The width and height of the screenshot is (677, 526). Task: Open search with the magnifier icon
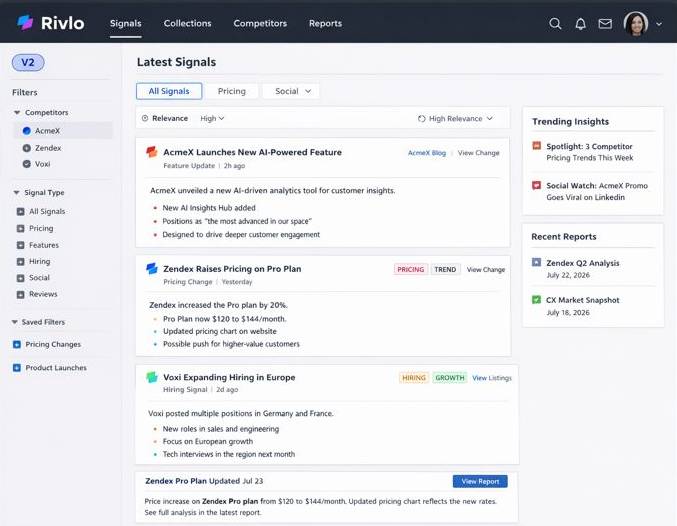coord(555,24)
